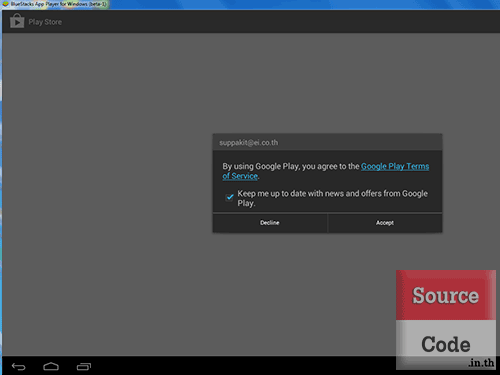
Task: Open the recent apps navigation icon
Action: (84, 366)
